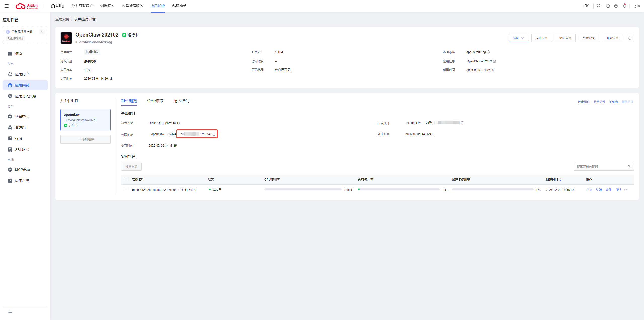Click the notification bell icon
644x320 pixels.
coord(624,6)
